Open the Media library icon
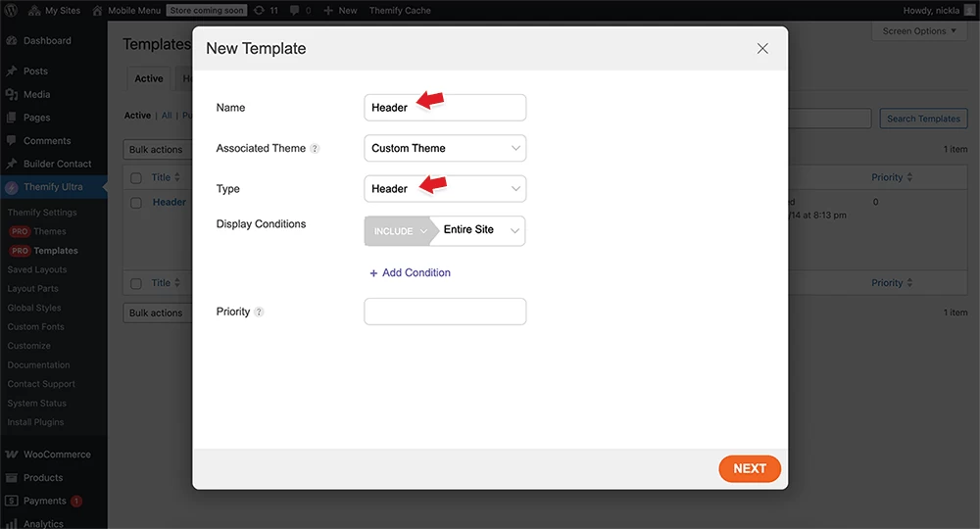The width and height of the screenshot is (980, 529). [x=12, y=95]
